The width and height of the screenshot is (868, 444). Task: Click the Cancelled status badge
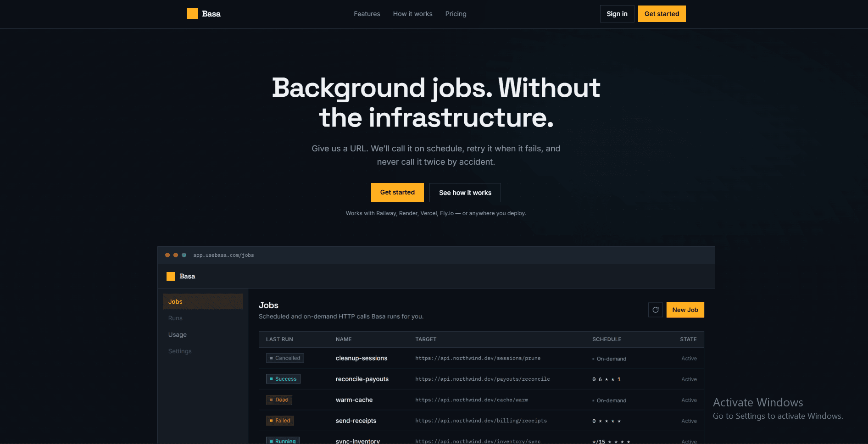coord(285,358)
